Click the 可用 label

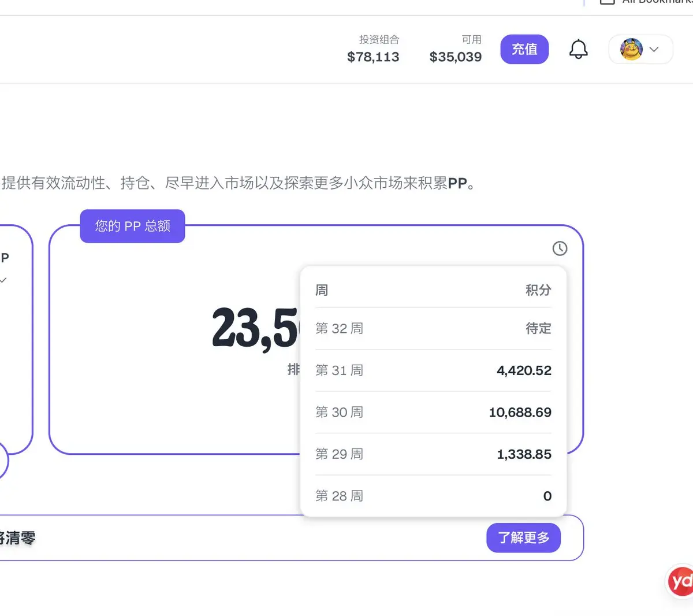tap(471, 39)
